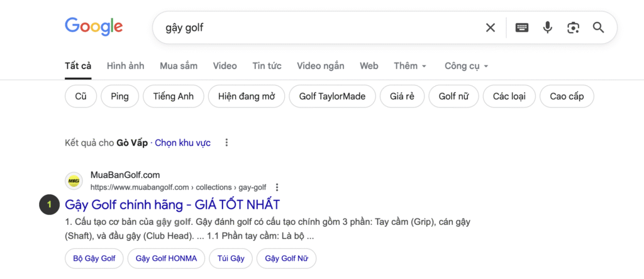
Task: Click inside the search input field
Action: [314, 28]
